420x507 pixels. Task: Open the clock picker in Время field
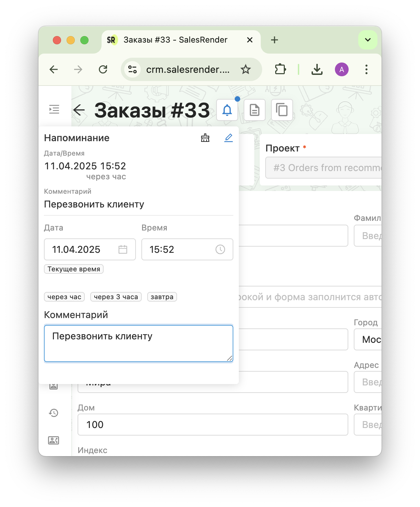pyautogui.click(x=220, y=249)
